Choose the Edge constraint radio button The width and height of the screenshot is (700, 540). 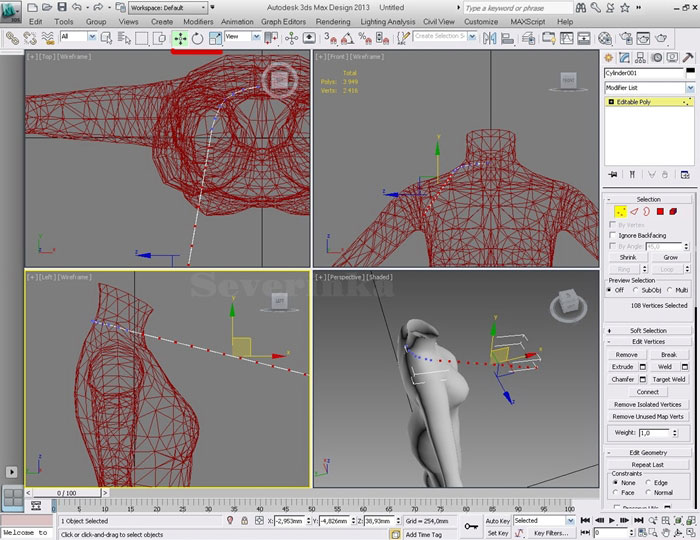tap(650, 482)
